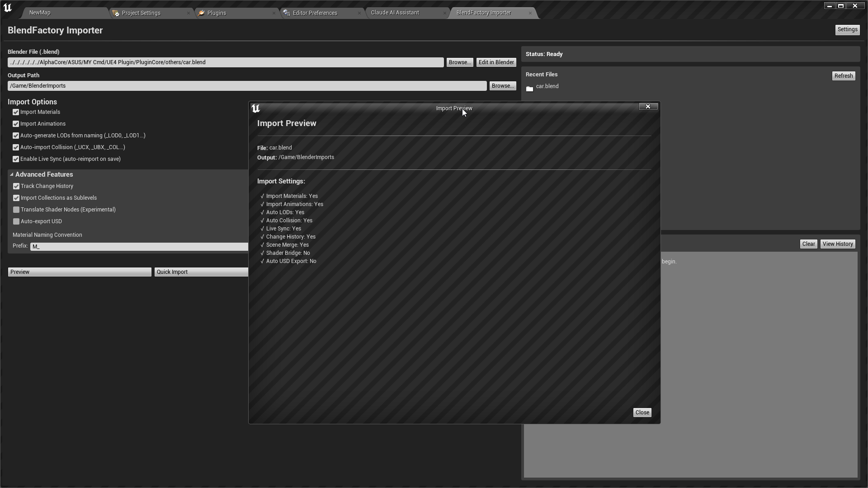The image size is (868, 488).
Task: Click the Blender File path field
Action: pyautogui.click(x=226, y=62)
